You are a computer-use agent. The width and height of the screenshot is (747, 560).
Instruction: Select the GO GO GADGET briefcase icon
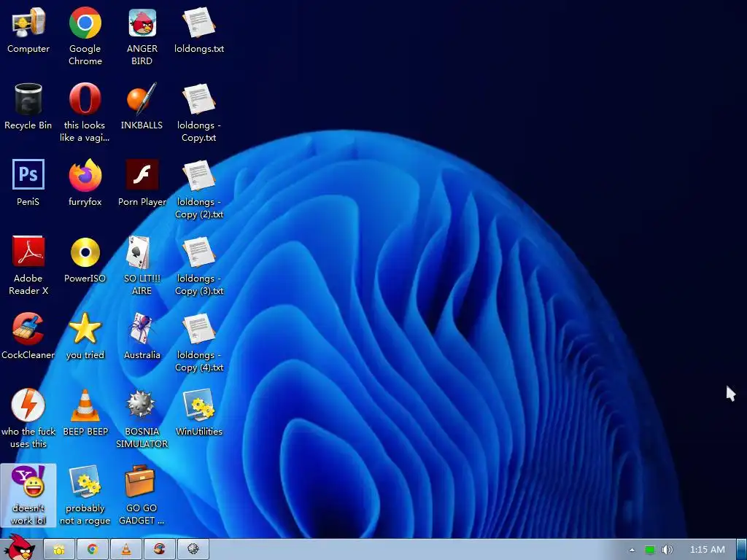(142, 495)
